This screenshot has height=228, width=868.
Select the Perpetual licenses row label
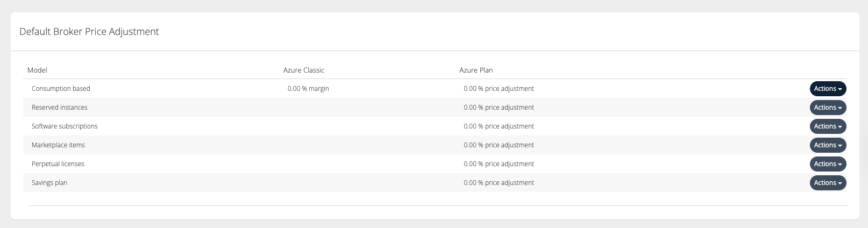[x=58, y=164]
